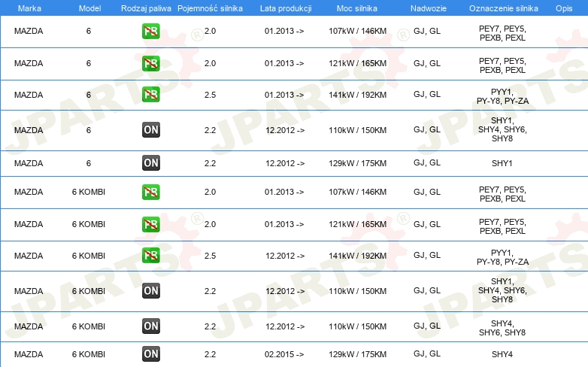Click the petrol icon for 6 KOMBI 107kW row
The width and height of the screenshot is (588, 367).
pyautogui.click(x=150, y=192)
